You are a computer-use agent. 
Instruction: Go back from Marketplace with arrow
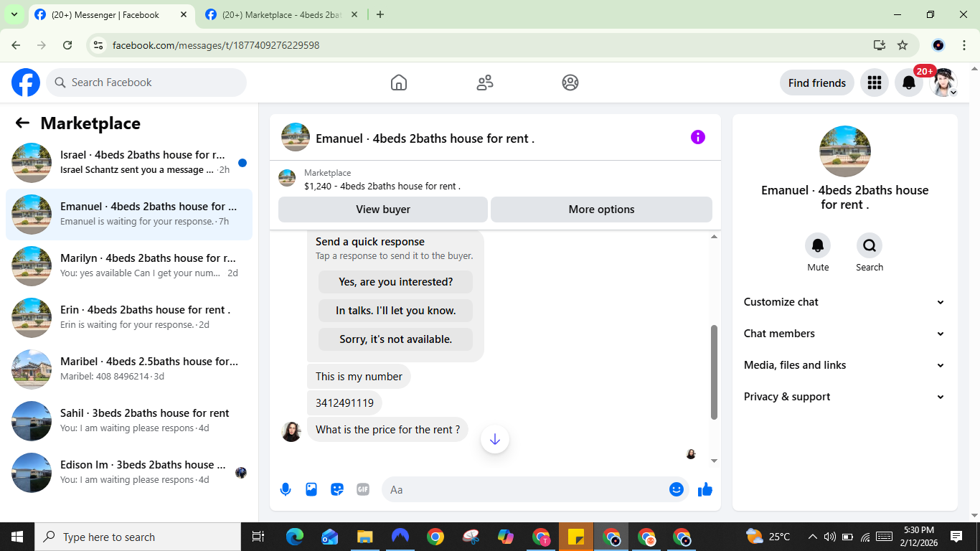[22, 123]
